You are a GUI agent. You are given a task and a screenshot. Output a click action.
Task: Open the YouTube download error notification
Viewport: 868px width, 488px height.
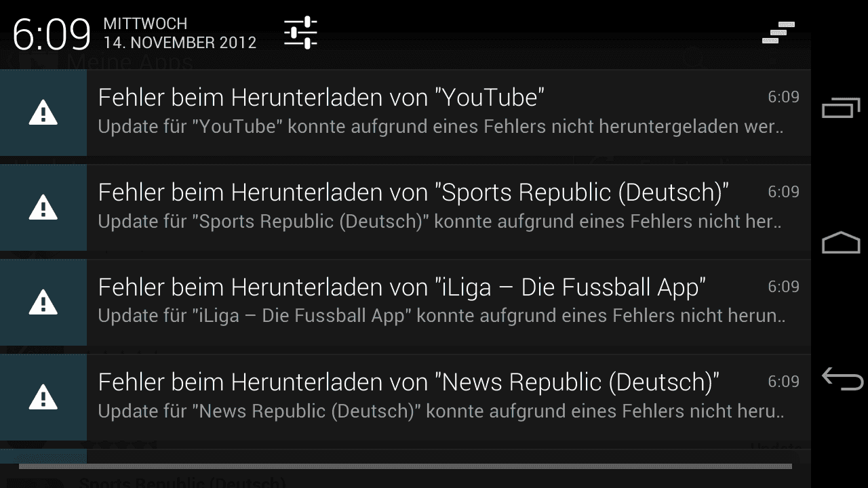[406, 113]
